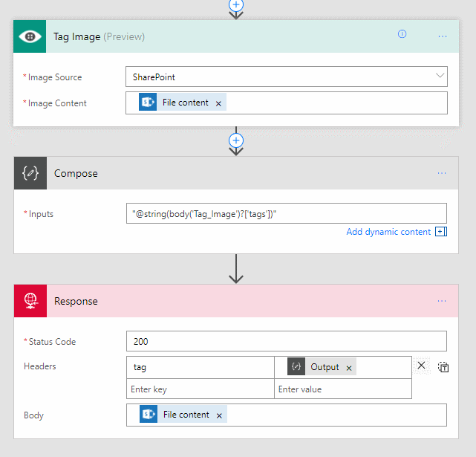476x457 pixels.
Task: Click the switch-to-text-mode icon beside Headers
Action: coord(443,366)
